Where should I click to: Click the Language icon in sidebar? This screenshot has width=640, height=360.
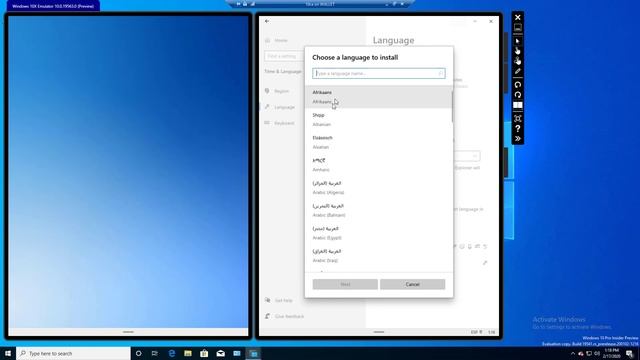(267, 107)
